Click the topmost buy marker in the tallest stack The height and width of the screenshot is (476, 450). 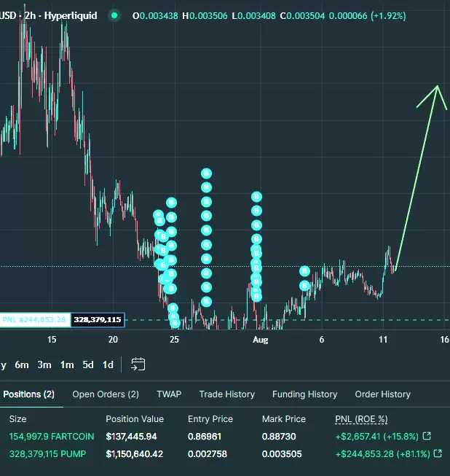[x=206, y=173]
